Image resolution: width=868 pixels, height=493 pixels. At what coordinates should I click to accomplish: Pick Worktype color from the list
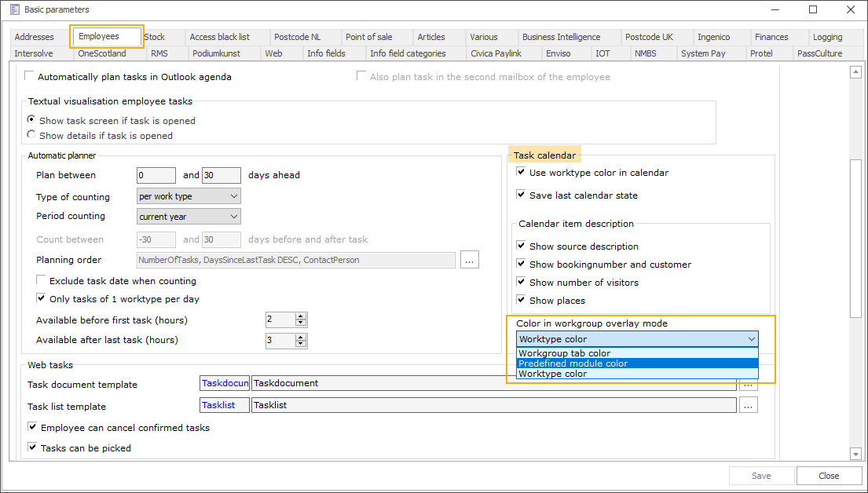click(x=637, y=374)
